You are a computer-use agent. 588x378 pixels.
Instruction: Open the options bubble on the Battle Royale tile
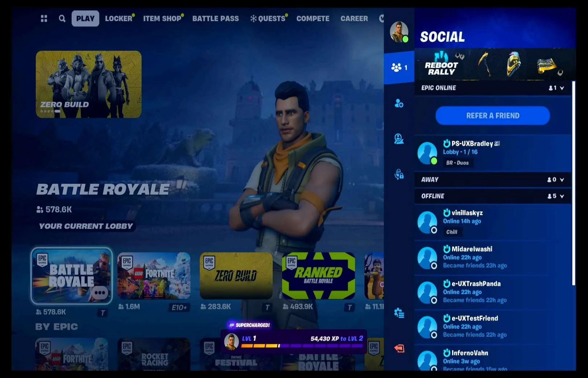tap(100, 292)
